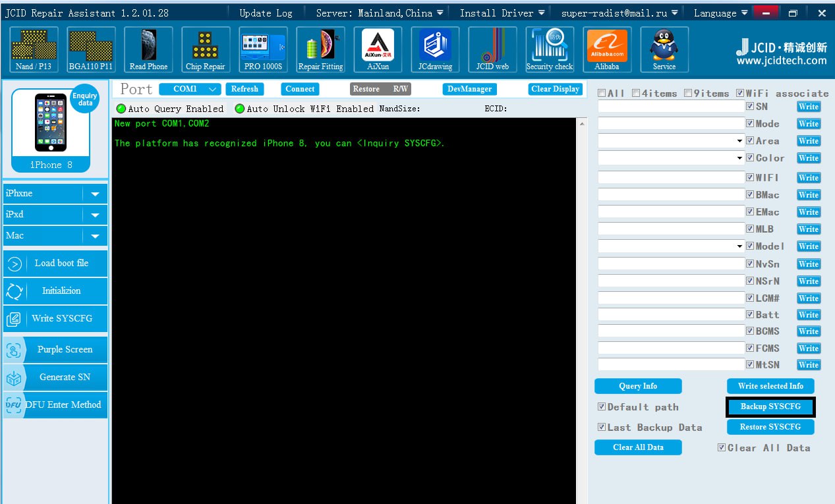
Task: Click Write next to SN
Action: tap(809, 107)
